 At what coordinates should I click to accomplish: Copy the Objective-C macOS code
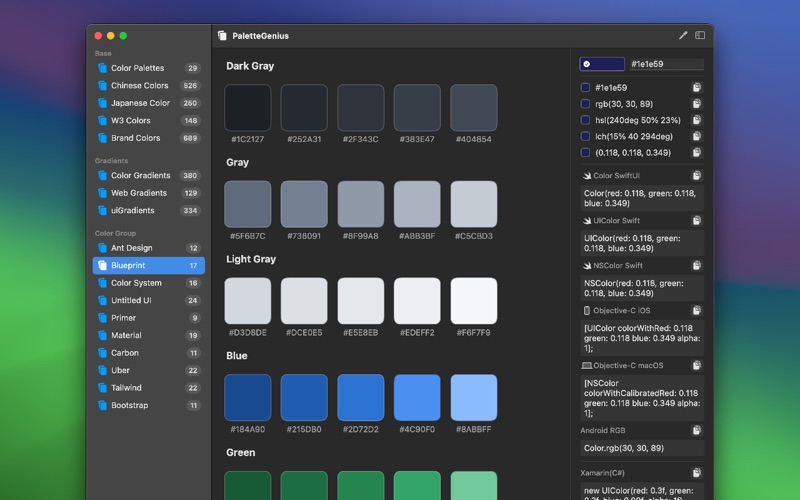point(697,365)
